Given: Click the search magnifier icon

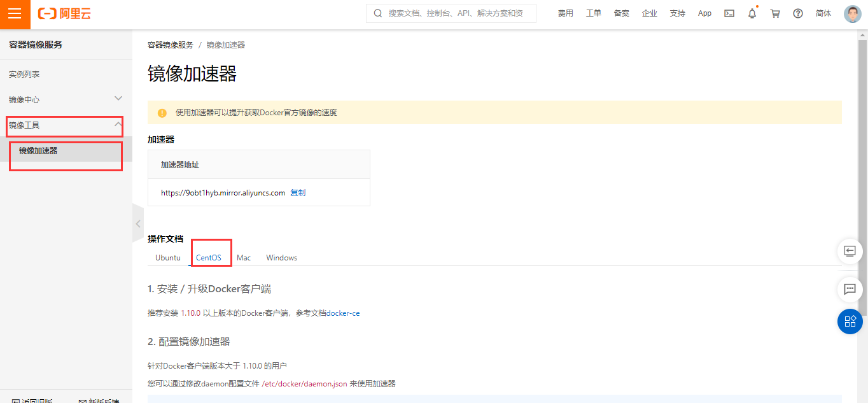Looking at the screenshot, I should coord(378,13).
